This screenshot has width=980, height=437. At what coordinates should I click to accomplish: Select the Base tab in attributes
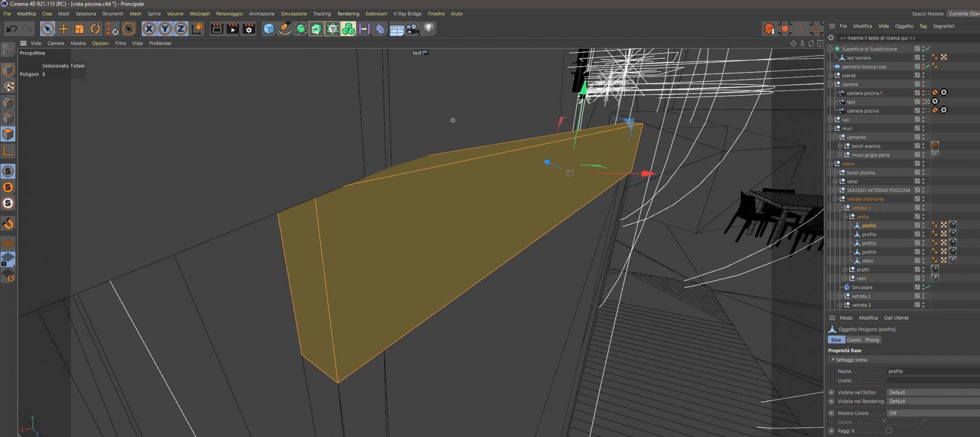[x=836, y=340]
